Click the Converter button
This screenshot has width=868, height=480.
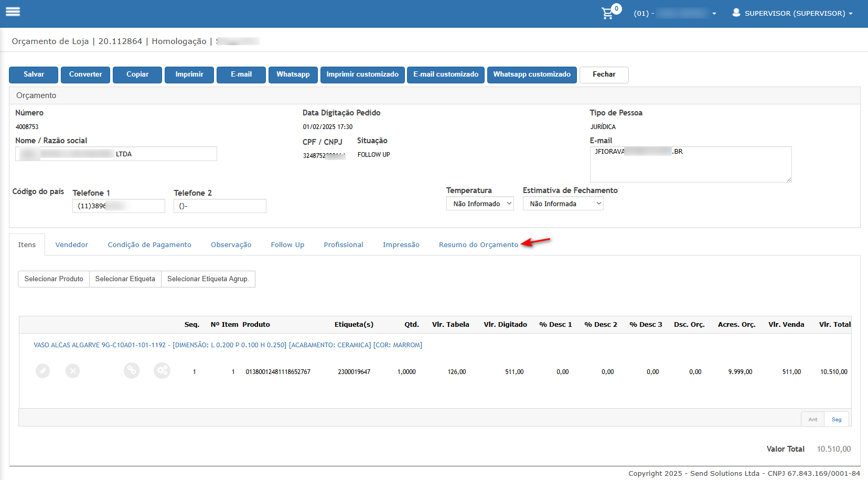click(x=85, y=74)
